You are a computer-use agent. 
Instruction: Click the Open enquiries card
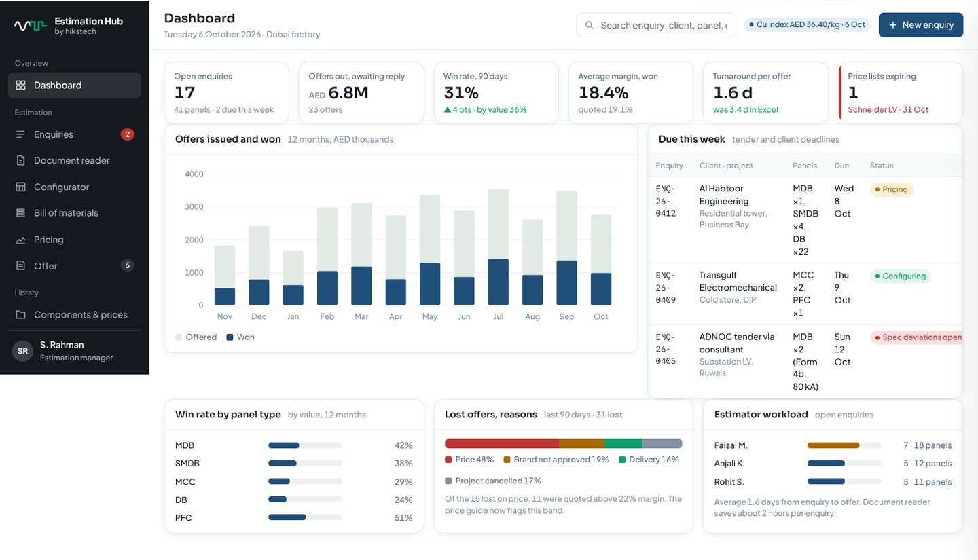tap(226, 93)
